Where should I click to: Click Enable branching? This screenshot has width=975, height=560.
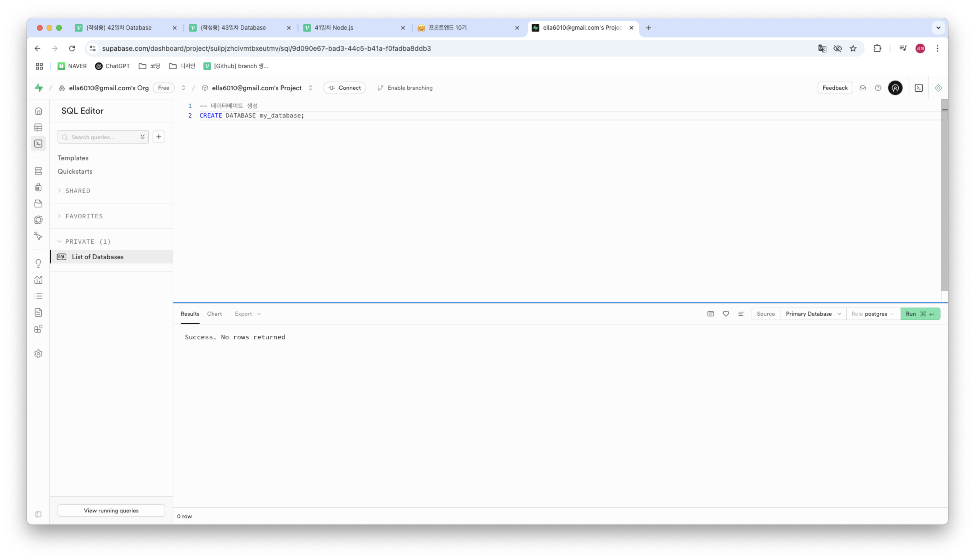pyautogui.click(x=405, y=88)
